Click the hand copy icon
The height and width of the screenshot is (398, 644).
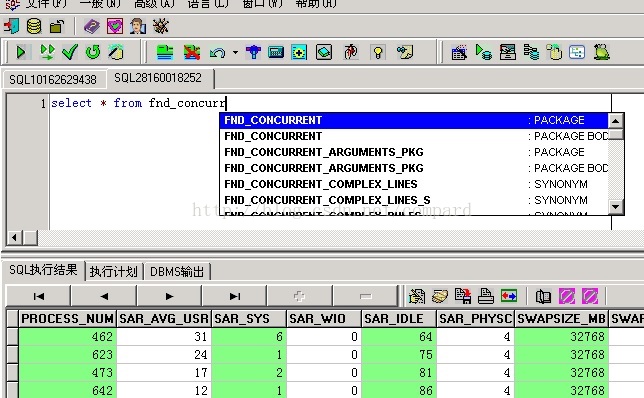coord(554,53)
